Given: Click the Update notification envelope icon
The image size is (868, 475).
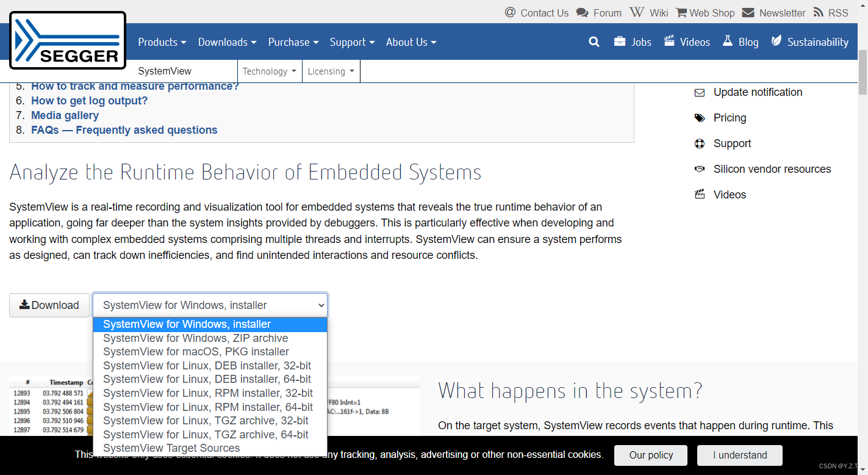Looking at the screenshot, I should pyautogui.click(x=700, y=93).
